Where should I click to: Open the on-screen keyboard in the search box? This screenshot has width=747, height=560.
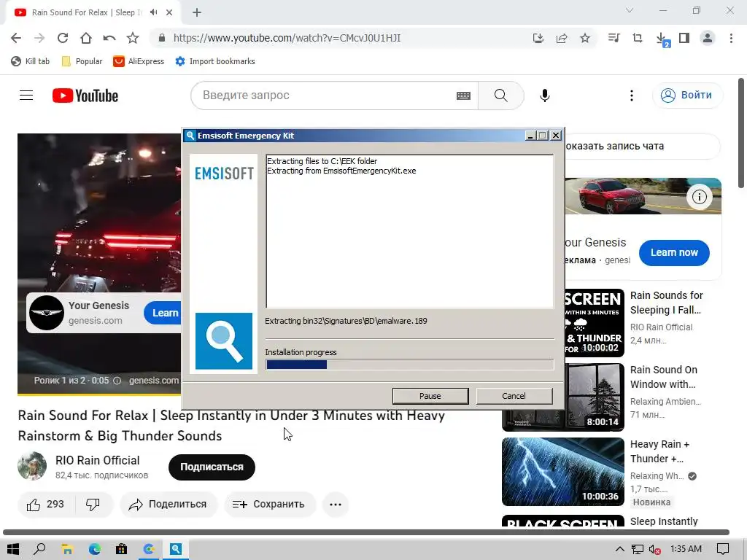click(x=463, y=96)
